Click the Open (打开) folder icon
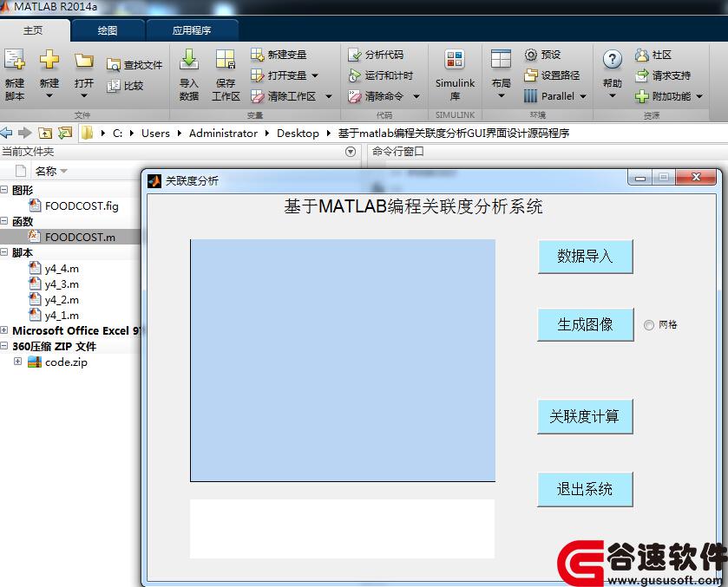Viewport: 728px width, 587px height. coord(84,60)
